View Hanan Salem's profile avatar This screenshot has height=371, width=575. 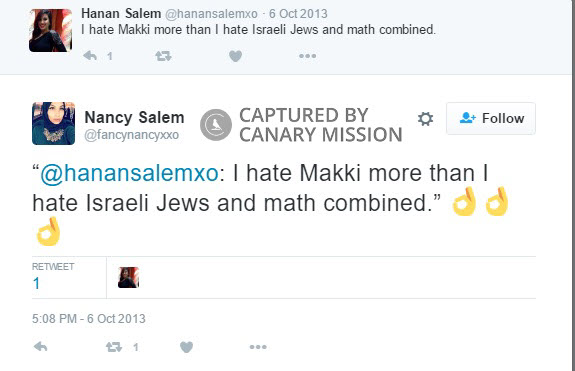pos(51,30)
